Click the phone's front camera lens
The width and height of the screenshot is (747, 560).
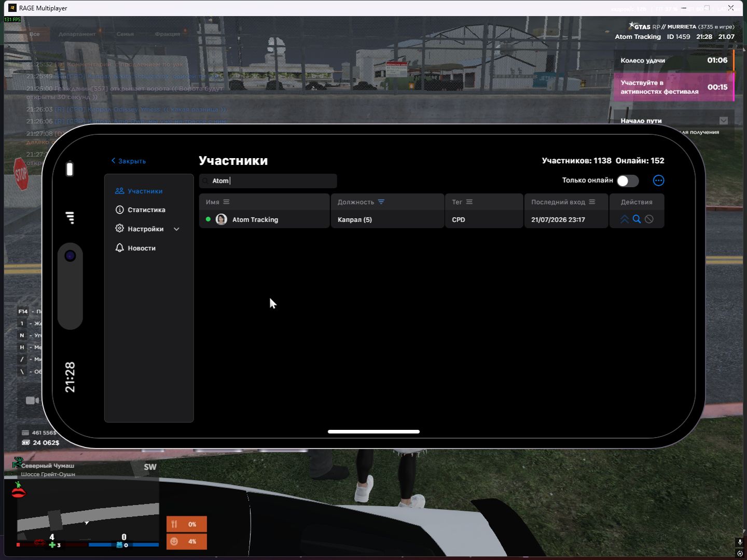tap(70, 256)
